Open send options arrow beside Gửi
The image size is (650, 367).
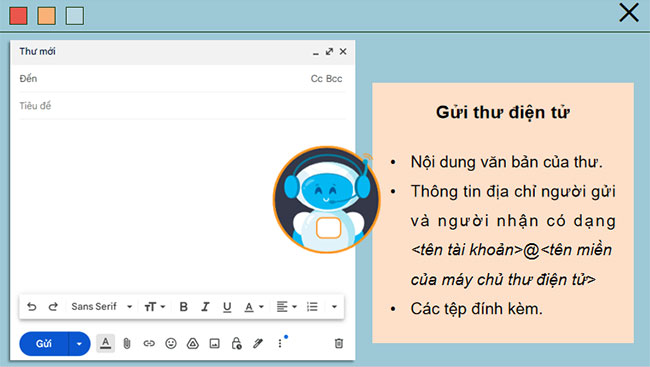(x=79, y=344)
